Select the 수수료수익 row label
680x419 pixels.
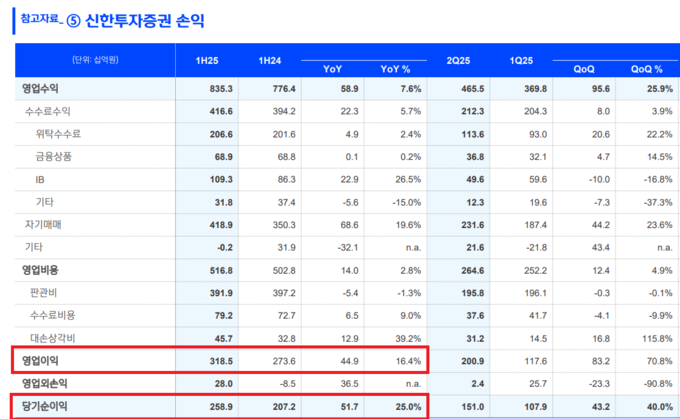48,111
